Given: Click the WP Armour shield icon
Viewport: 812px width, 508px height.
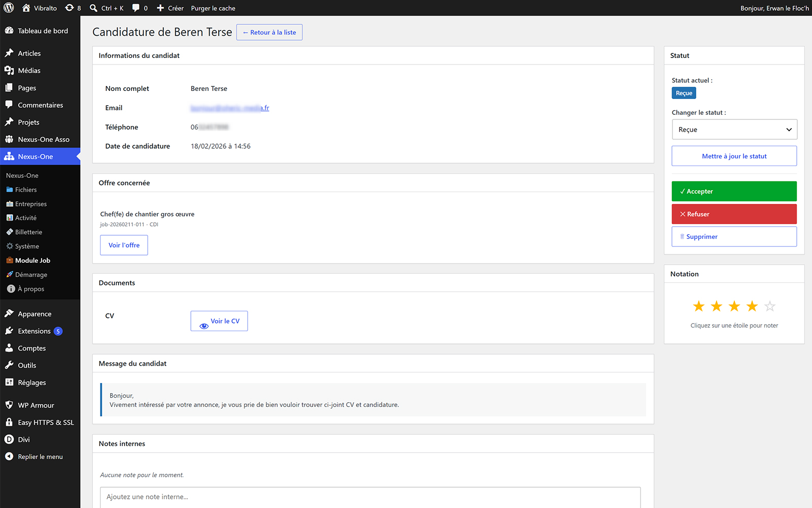Looking at the screenshot, I should tap(9, 405).
